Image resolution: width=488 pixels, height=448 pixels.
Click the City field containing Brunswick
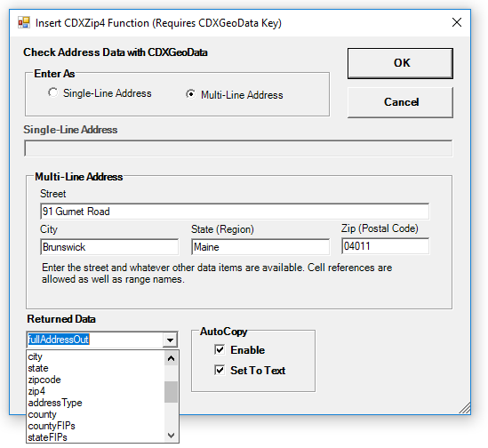tap(109, 247)
